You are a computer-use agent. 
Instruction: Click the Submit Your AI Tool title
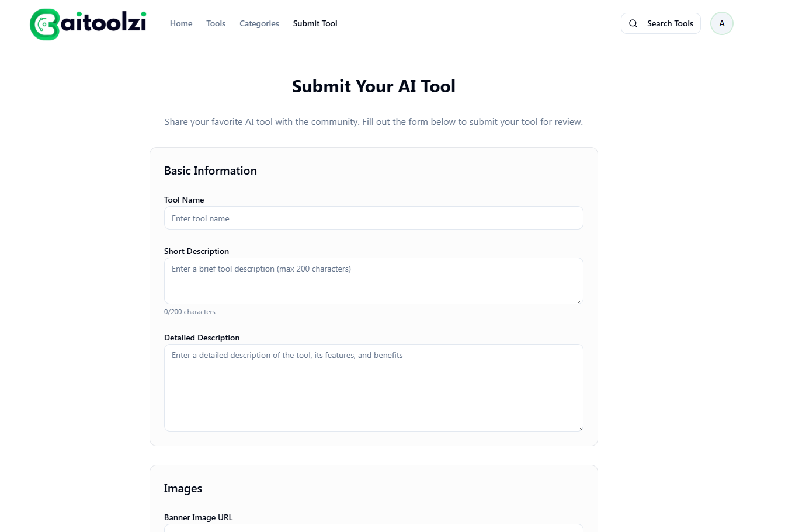click(x=373, y=86)
